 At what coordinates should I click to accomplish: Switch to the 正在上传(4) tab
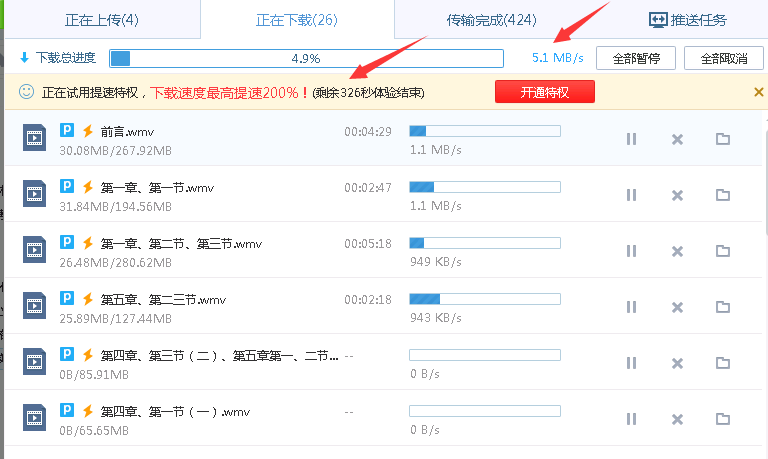pyautogui.click(x=102, y=20)
